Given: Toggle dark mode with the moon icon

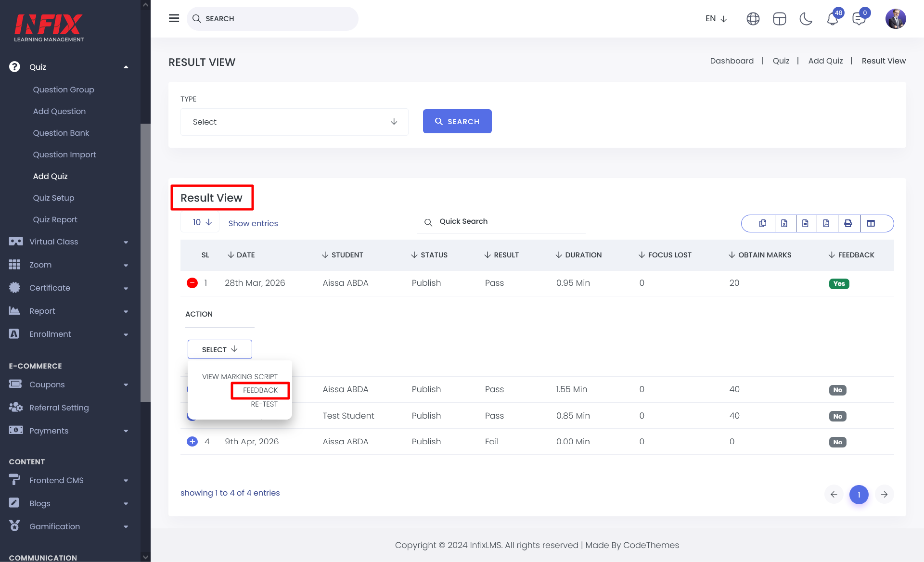Looking at the screenshot, I should 806,19.
